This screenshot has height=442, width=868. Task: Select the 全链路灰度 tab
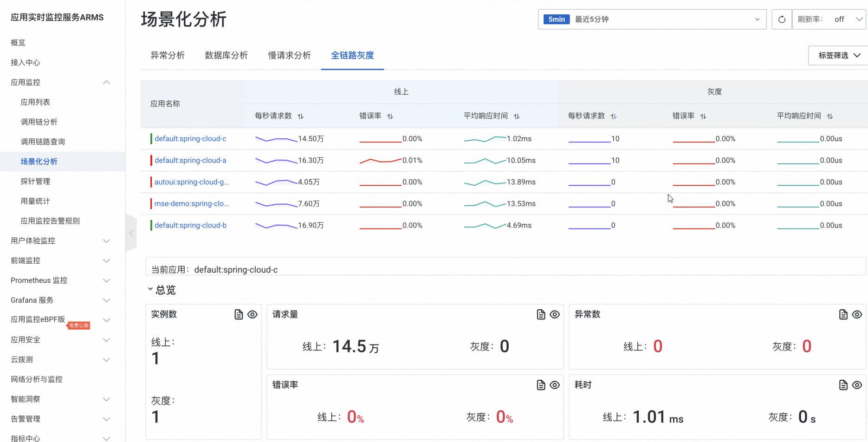click(x=352, y=55)
